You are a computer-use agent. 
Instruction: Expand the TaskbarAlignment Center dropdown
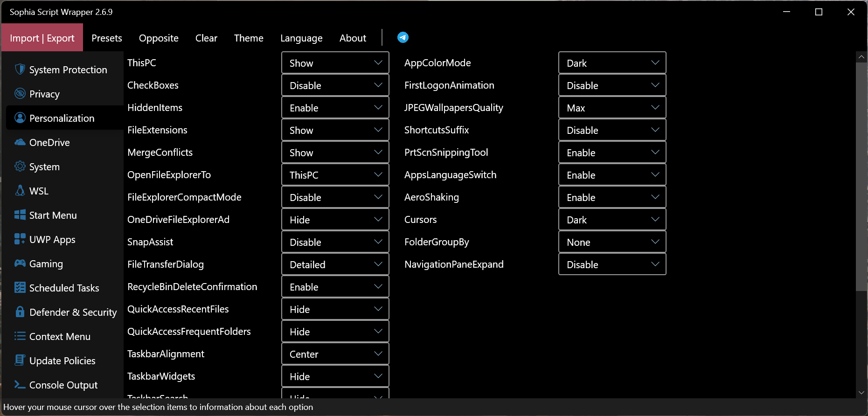(x=335, y=354)
